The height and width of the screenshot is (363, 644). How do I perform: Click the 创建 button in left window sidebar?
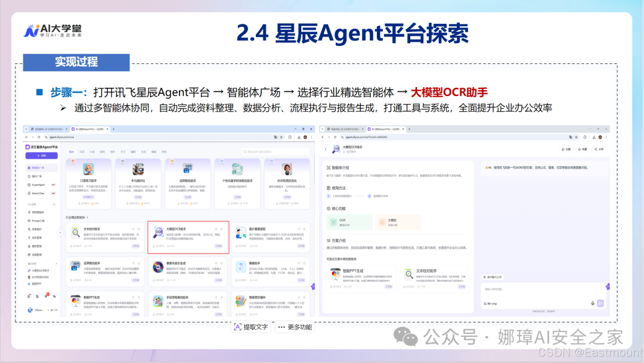[42, 156]
